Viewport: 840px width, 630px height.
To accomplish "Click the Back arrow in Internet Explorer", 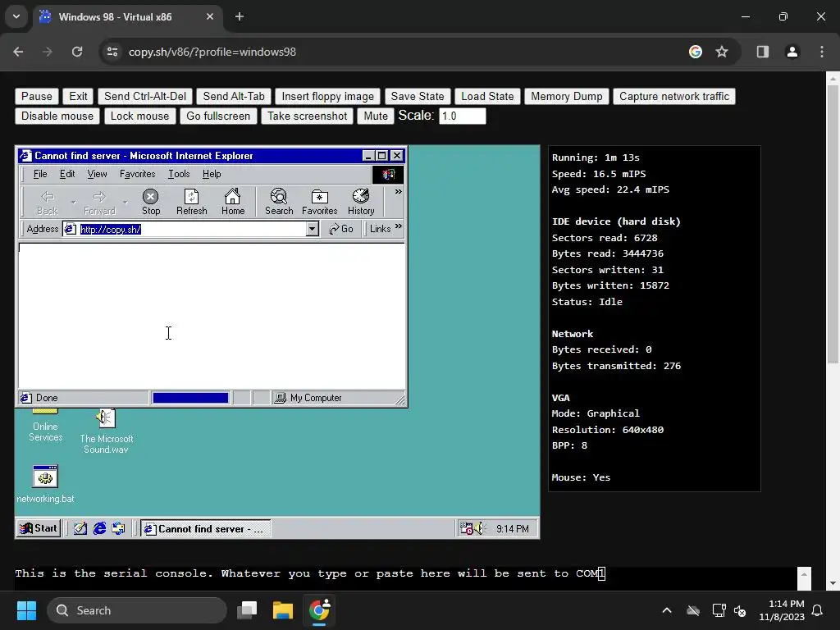I will point(47,202).
